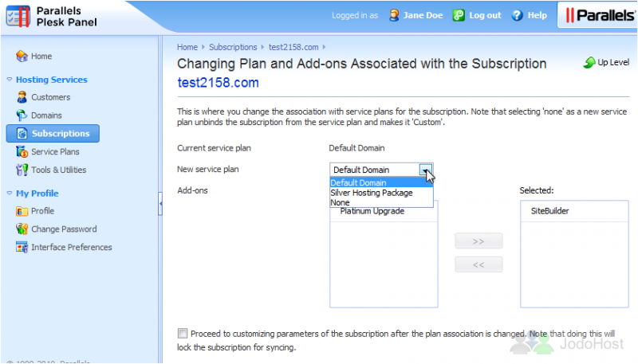Collapse the Hosting Services section

pyautogui.click(x=10, y=80)
